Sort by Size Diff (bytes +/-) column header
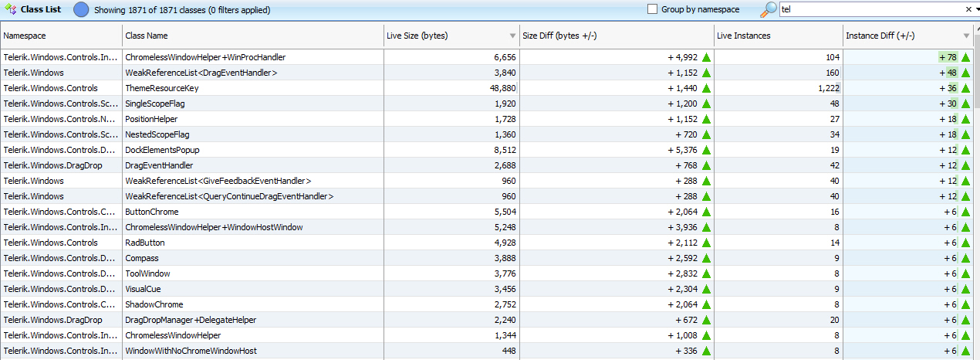 617,36
